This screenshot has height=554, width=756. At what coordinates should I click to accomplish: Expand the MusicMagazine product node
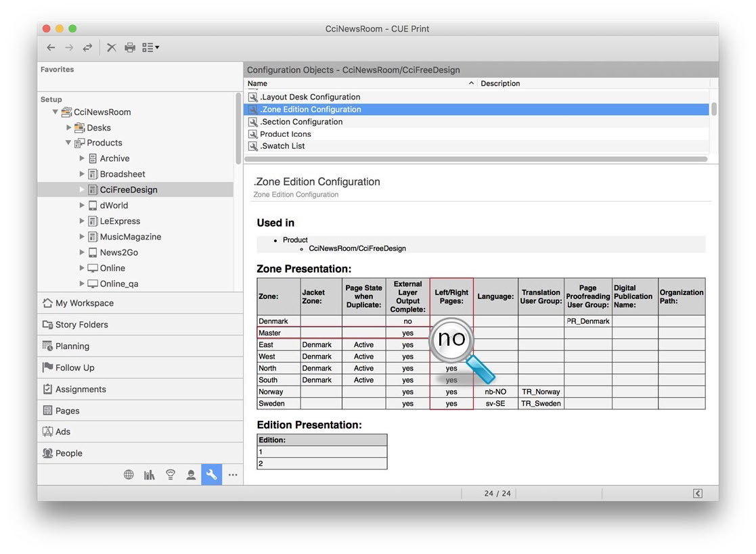[82, 237]
